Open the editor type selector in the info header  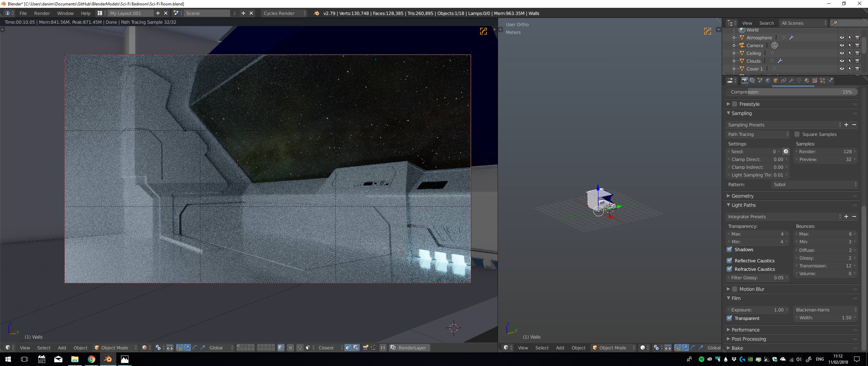[x=9, y=13]
